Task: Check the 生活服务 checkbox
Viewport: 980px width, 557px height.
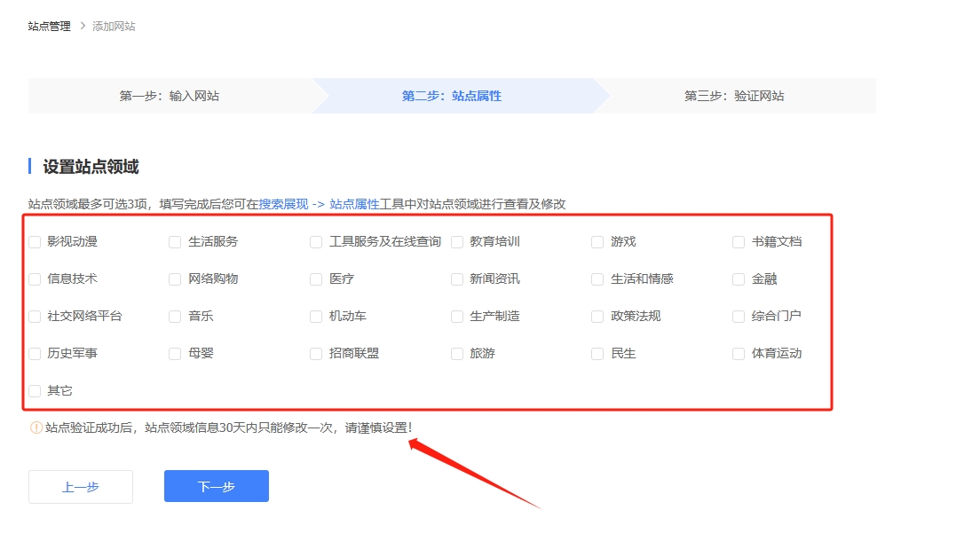Action: (x=175, y=241)
